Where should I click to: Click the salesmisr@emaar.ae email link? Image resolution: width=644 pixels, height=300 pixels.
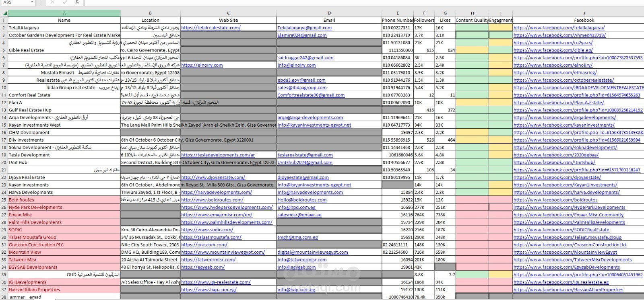[x=299, y=215]
